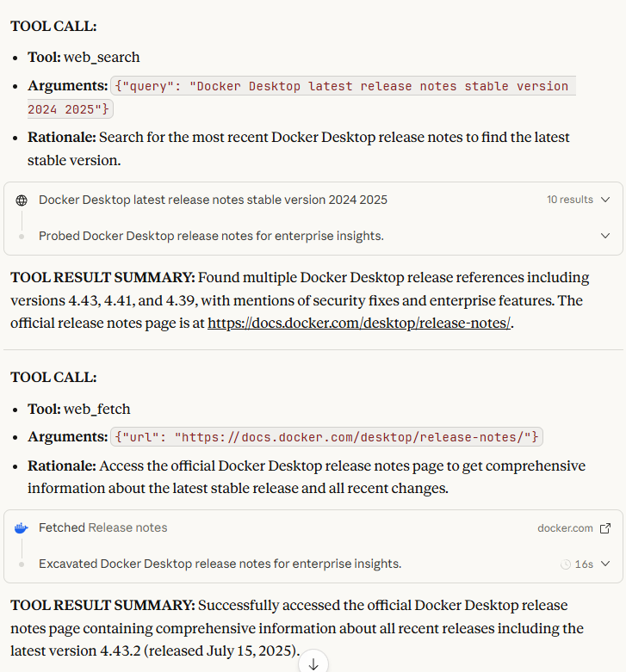Open the external link icon beside docker.com
Viewport: 626px width, 672px height.
pyautogui.click(x=605, y=527)
